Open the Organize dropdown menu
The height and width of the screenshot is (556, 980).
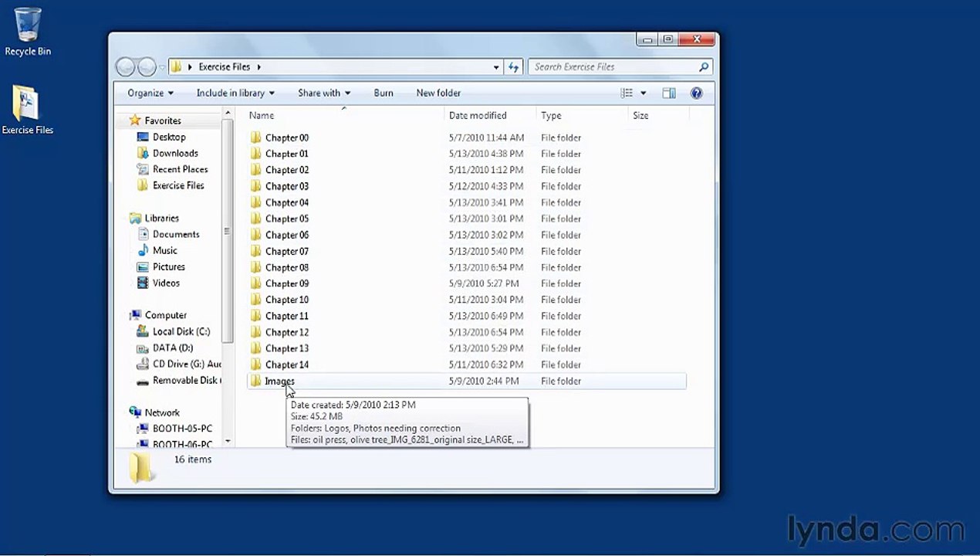coord(150,93)
